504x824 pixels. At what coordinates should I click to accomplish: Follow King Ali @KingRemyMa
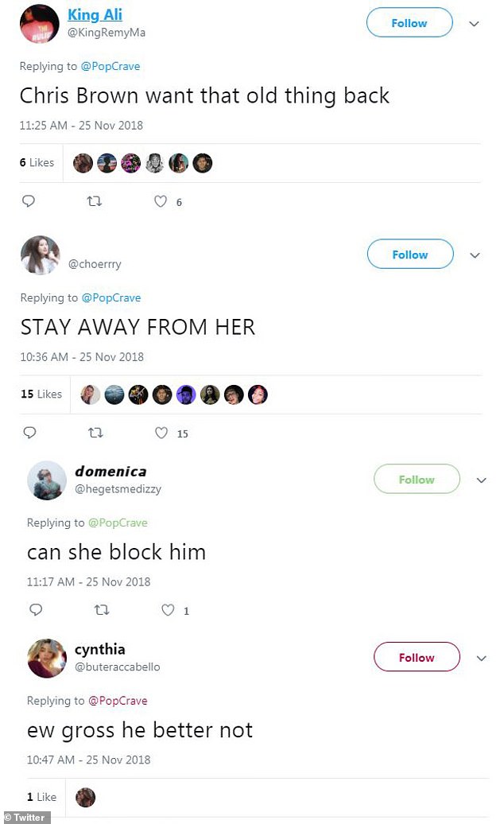tap(409, 22)
